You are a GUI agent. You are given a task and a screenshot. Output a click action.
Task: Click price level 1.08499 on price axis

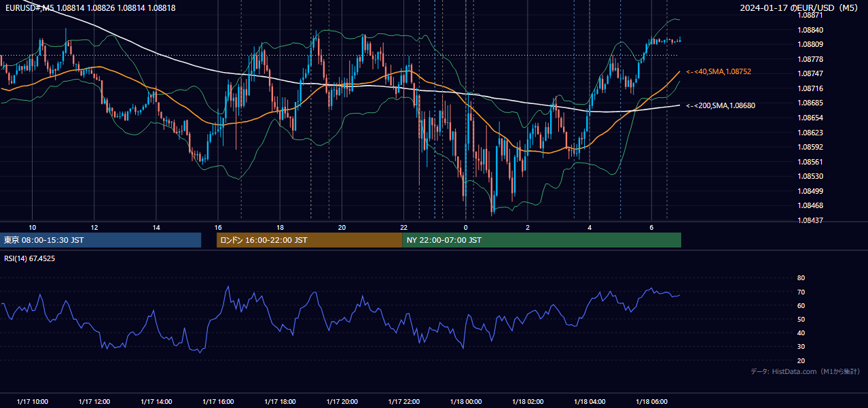(x=811, y=192)
